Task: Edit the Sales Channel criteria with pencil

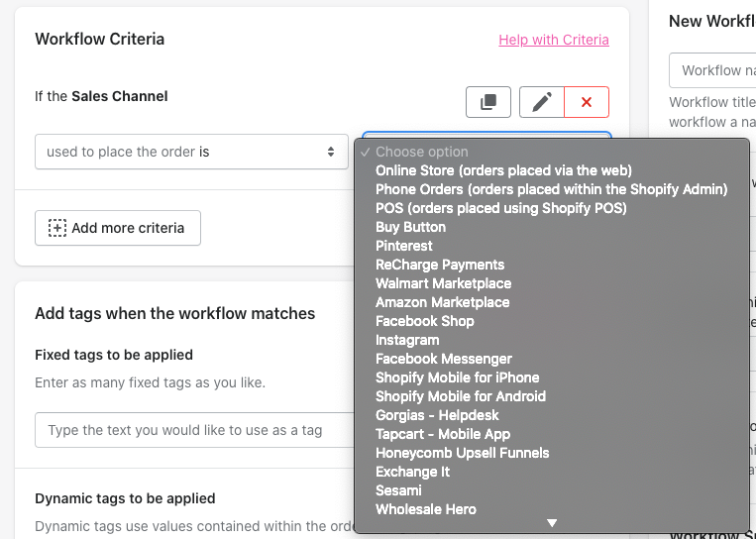Action: pos(541,102)
